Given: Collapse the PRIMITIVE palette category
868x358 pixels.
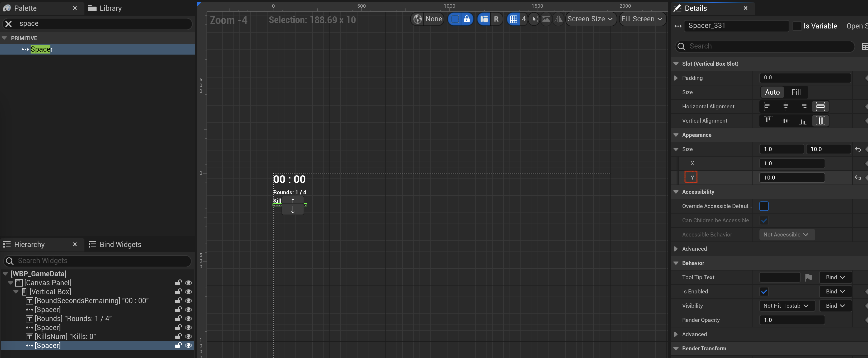Looking at the screenshot, I should (x=4, y=38).
